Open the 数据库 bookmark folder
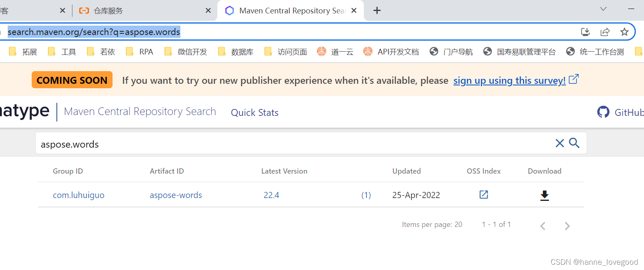Image resolution: width=644 pixels, height=270 pixels. click(236, 52)
